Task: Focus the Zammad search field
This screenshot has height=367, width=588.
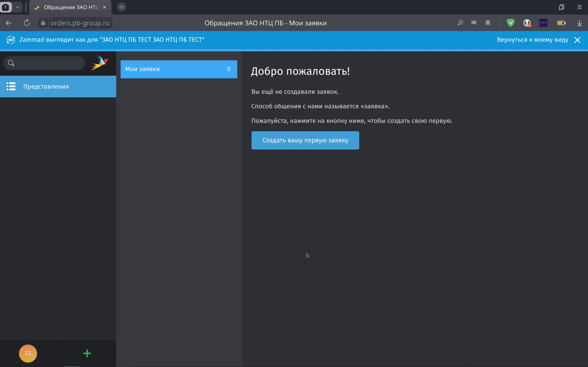Action: point(44,63)
